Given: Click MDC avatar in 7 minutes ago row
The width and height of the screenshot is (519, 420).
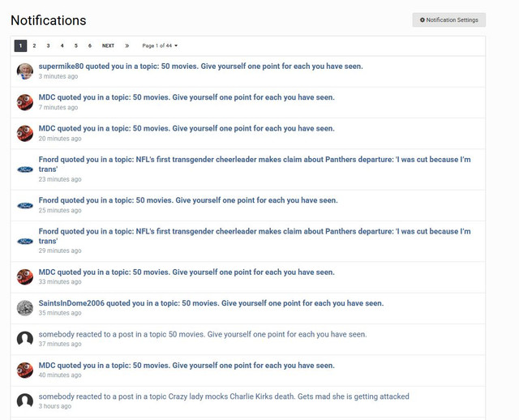Looking at the screenshot, I should pyautogui.click(x=25, y=102).
